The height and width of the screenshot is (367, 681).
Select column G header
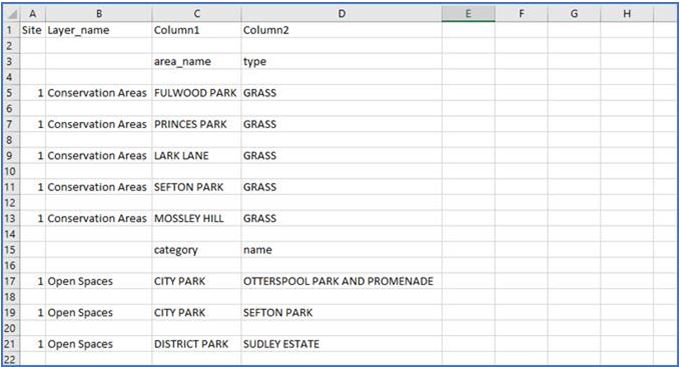click(574, 14)
